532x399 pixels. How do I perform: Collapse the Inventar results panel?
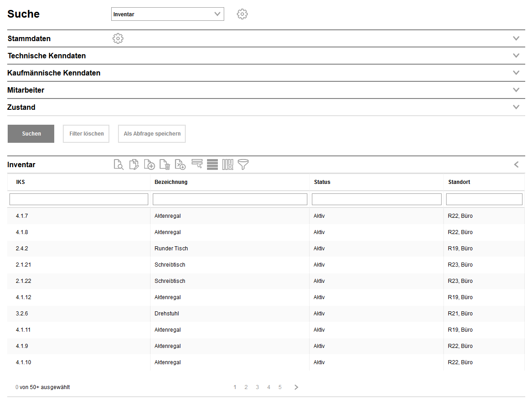pos(516,164)
